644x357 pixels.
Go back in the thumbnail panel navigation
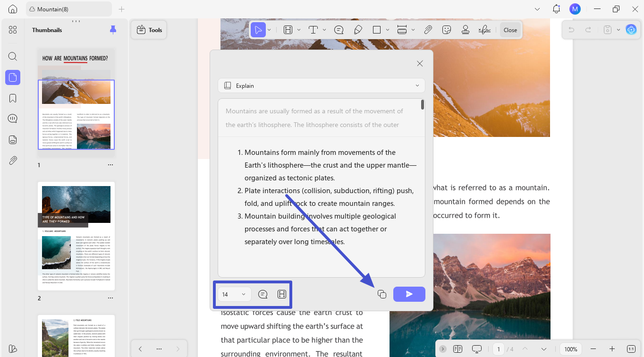point(140,349)
